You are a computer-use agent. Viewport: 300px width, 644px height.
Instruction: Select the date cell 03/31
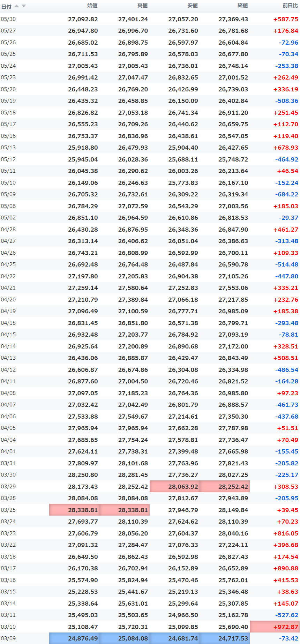click(x=8, y=463)
